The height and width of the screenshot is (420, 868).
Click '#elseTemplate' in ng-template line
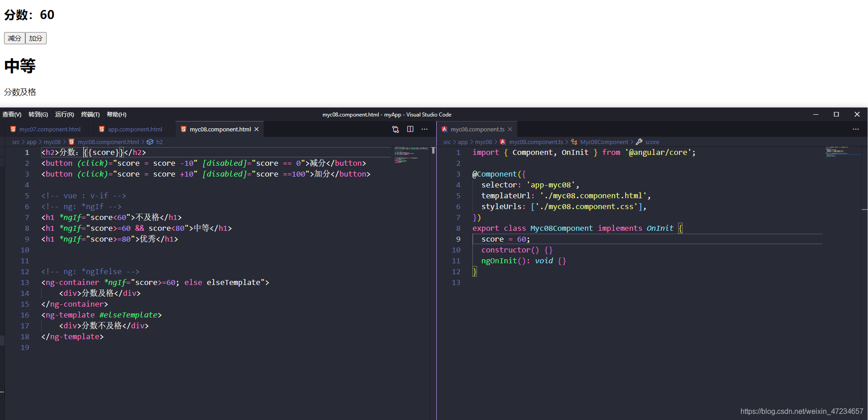tap(128, 315)
